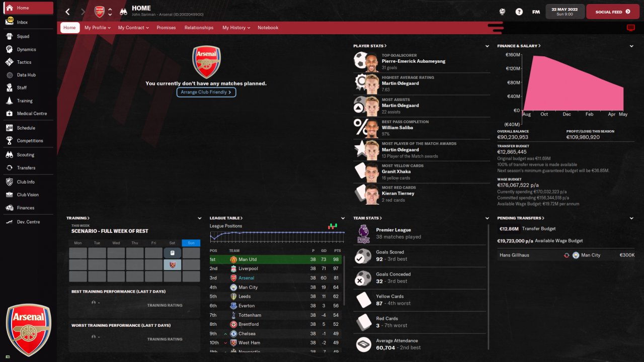Expand the Player Stats panel options
Viewport: 644px width, 362px height.
point(487,46)
